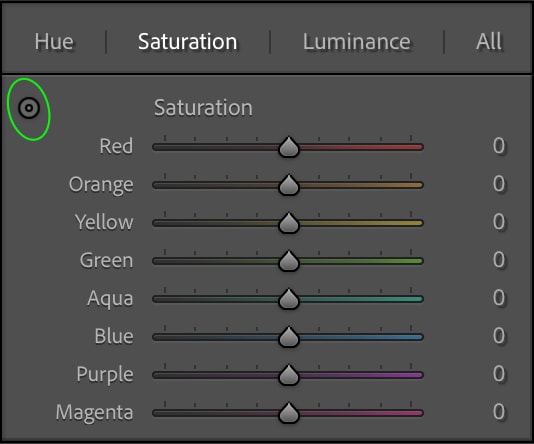Click the Magenta saturation slider handle
The width and height of the screenshot is (534, 444).
click(289, 413)
